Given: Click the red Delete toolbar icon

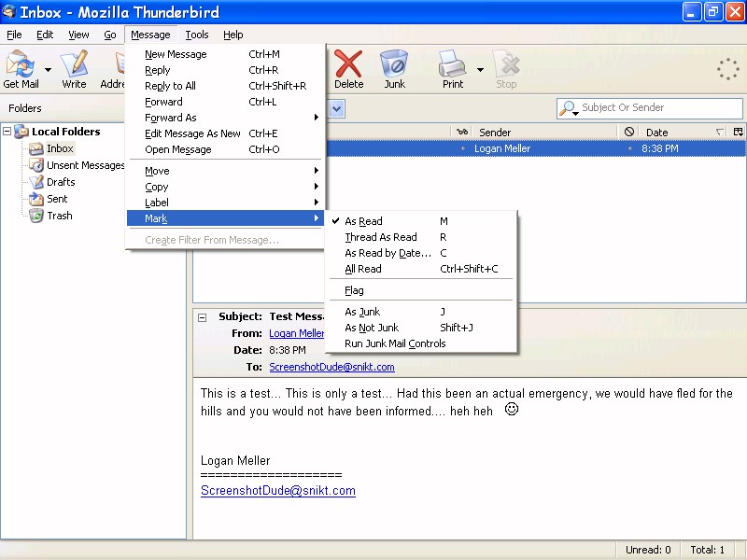Looking at the screenshot, I should (348, 63).
